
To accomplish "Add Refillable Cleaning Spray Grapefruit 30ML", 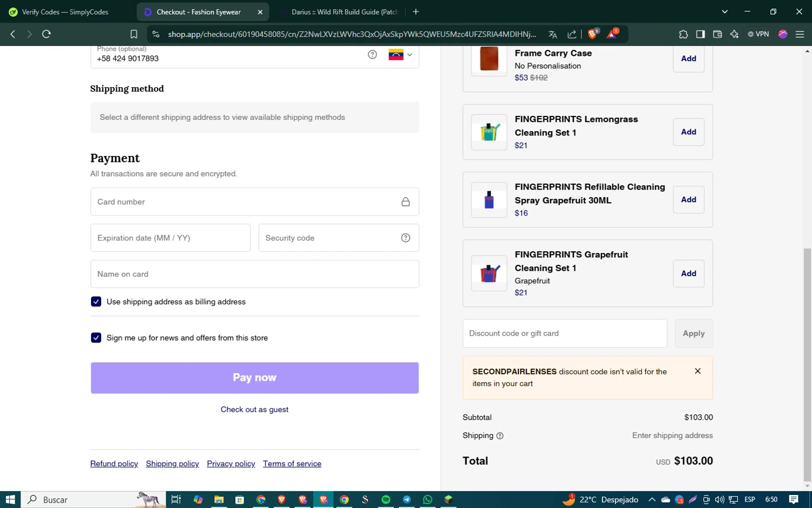I will tap(689, 199).
